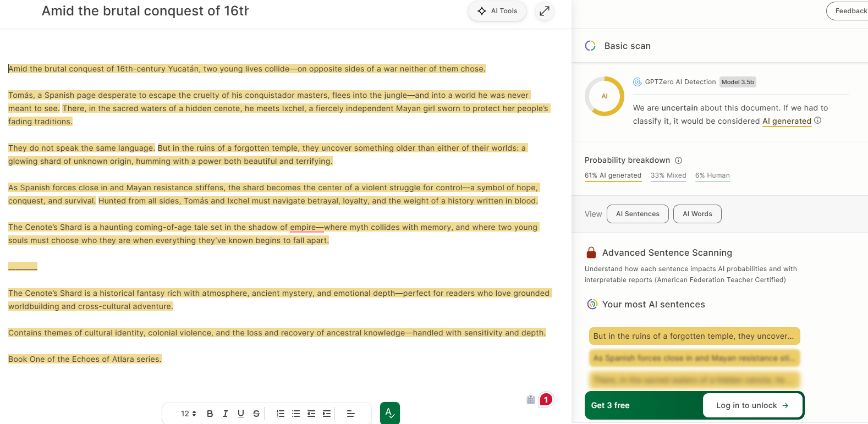The width and height of the screenshot is (868, 424).
Task: Click the 'Basic scan' heading text
Action: [x=627, y=46]
